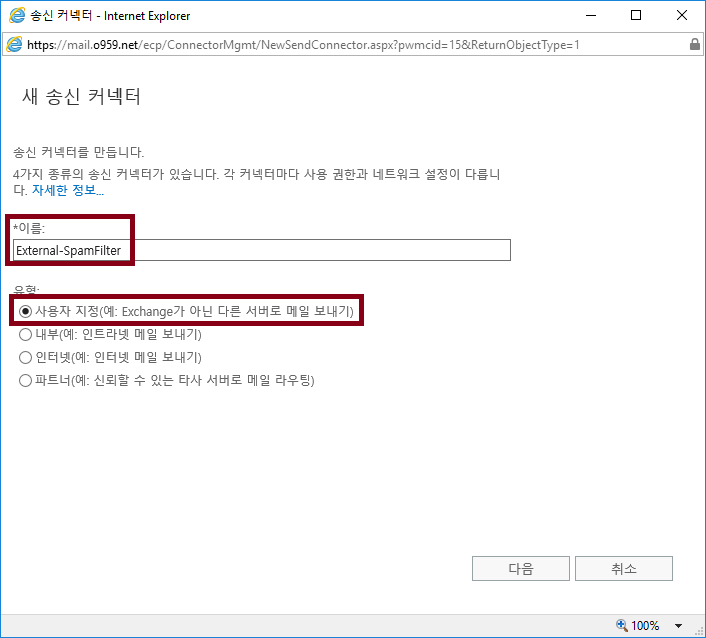706x638 pixels.
Task: Click the security lock icon in address bar
Action: pyautogui.click(x=695, y=44)
